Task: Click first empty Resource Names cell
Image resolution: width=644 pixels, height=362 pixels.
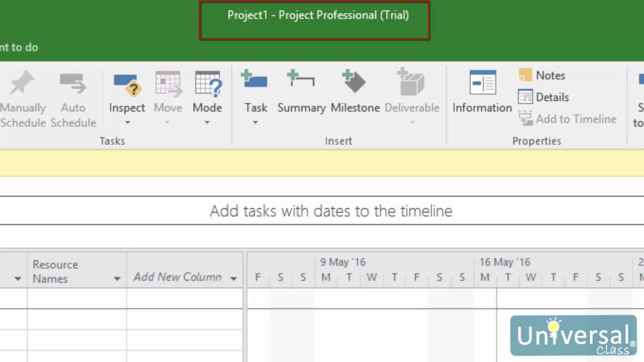Action: coord(77,298)
